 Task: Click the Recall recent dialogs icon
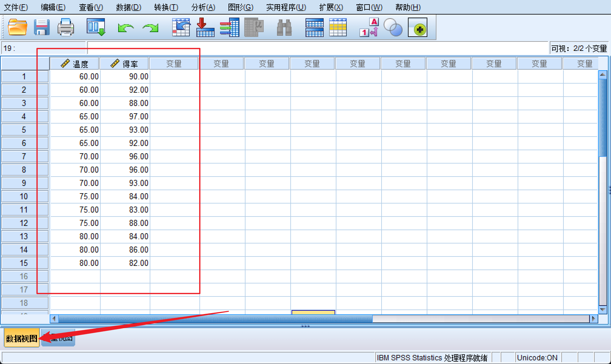tap(96, 28)
